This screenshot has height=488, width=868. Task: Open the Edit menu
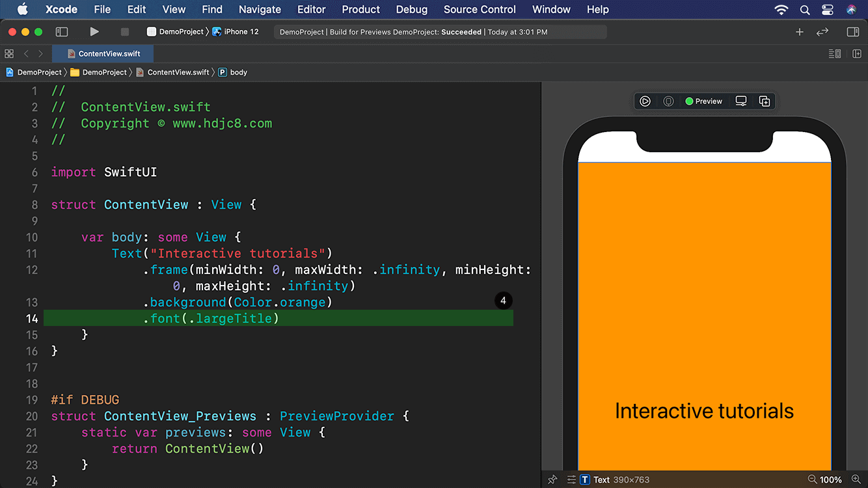tap(137, 9)
